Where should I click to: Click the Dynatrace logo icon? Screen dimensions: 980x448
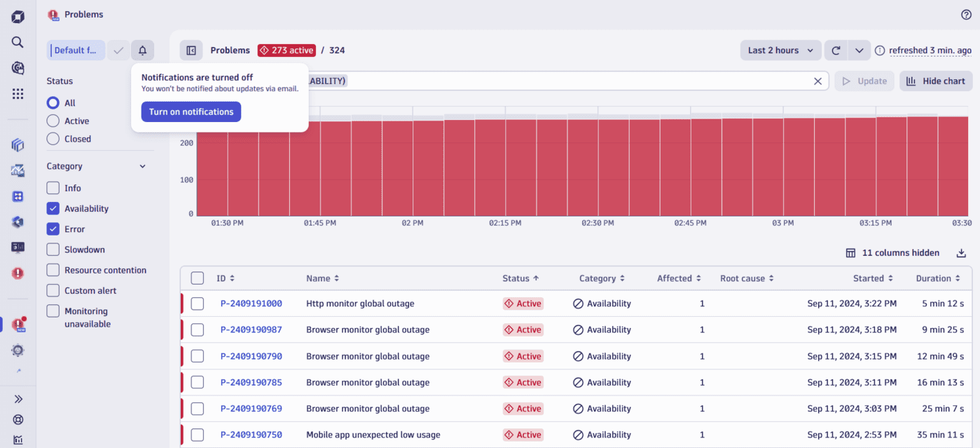pos(18,15)
